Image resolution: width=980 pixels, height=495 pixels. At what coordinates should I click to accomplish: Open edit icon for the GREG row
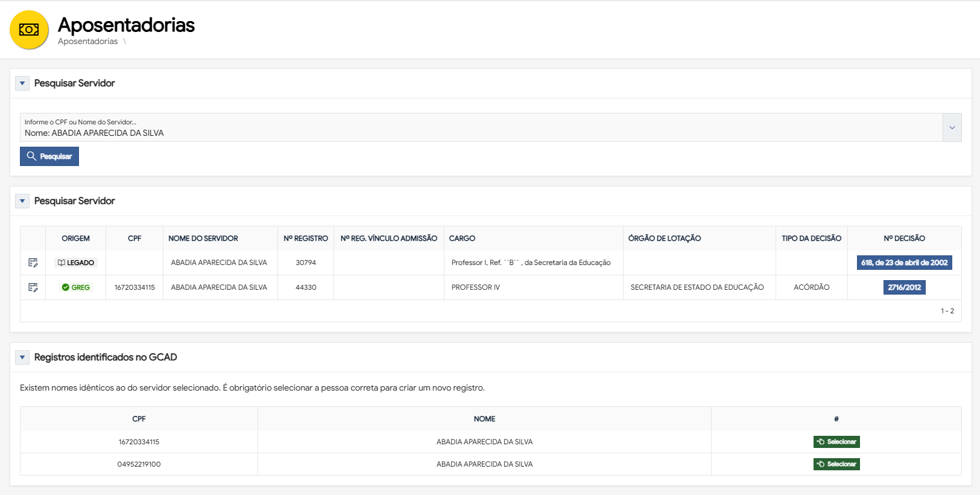point(33,287)
